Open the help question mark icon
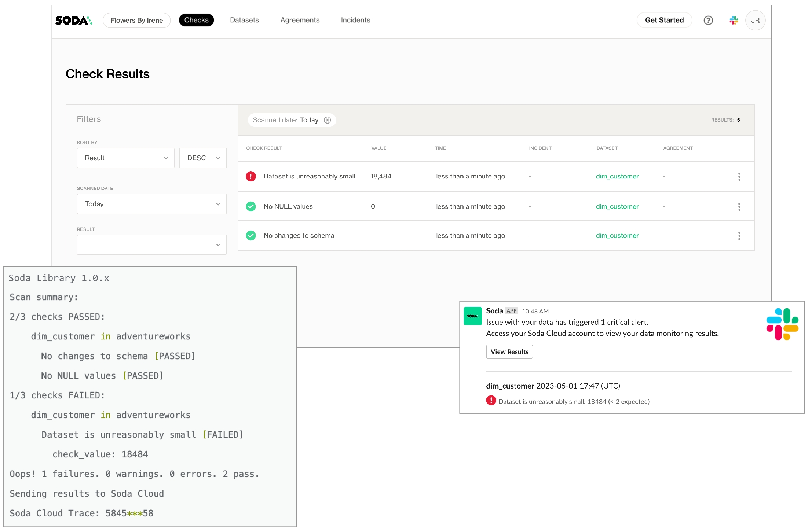 pos(708,20)
